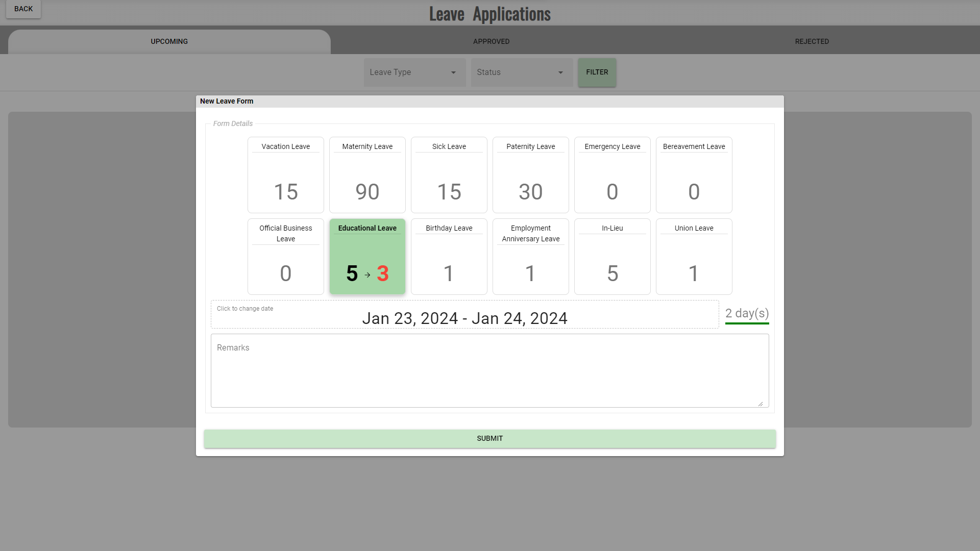The height and width of the screenshot is (551, 980).
Task: Choose the Employment Anniversary Leave card
Action: 530,257
